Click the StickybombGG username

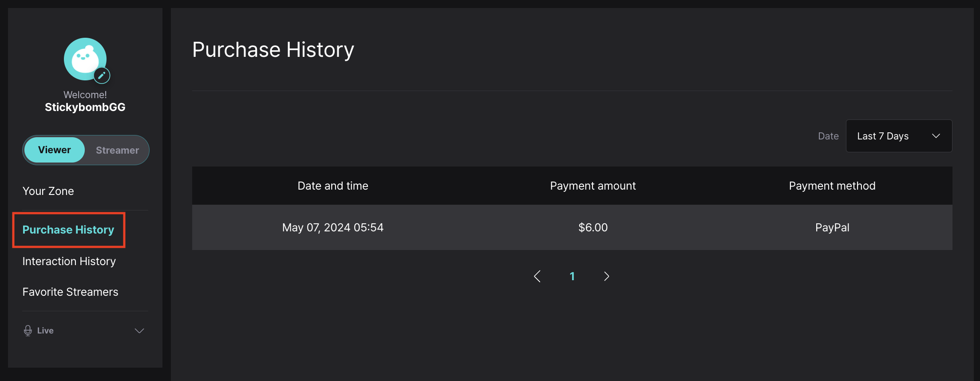coord(85,107)
